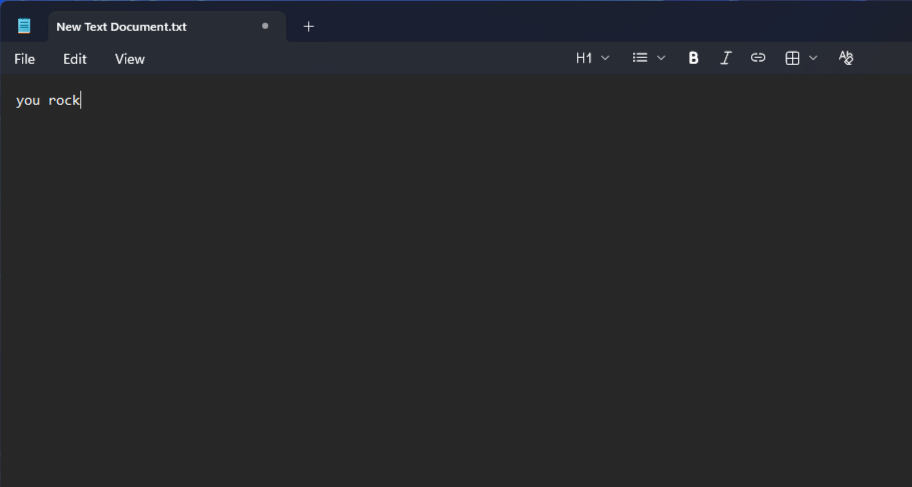Expand the table options dropdown arrow

[x=813, y=58]
